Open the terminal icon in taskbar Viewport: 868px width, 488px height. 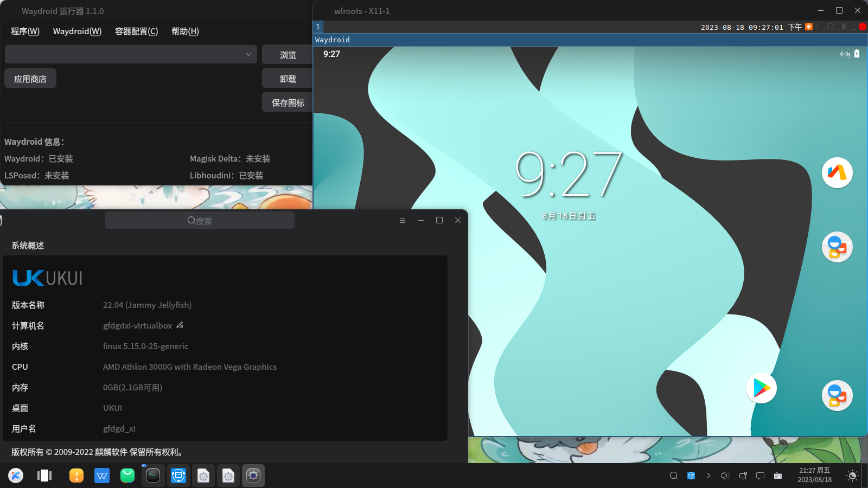pos(153,476)
